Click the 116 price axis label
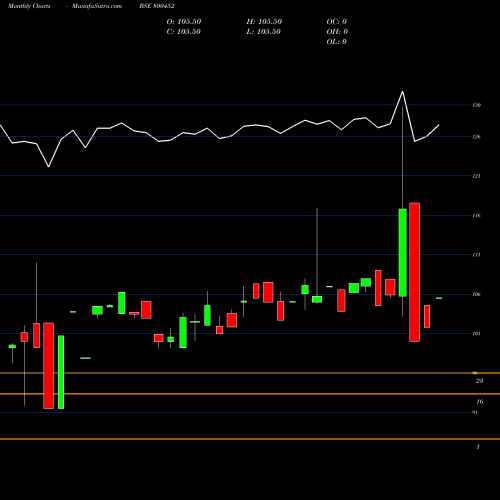The height and width of the screenshot is (500, 500). 477,216
